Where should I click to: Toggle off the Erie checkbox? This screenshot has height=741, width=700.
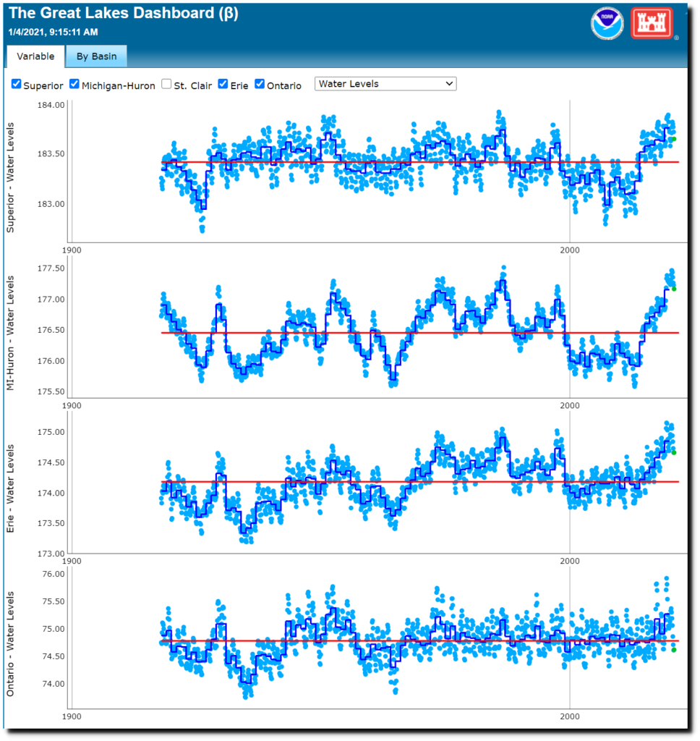pyautogui.click(x=223, y=84)
